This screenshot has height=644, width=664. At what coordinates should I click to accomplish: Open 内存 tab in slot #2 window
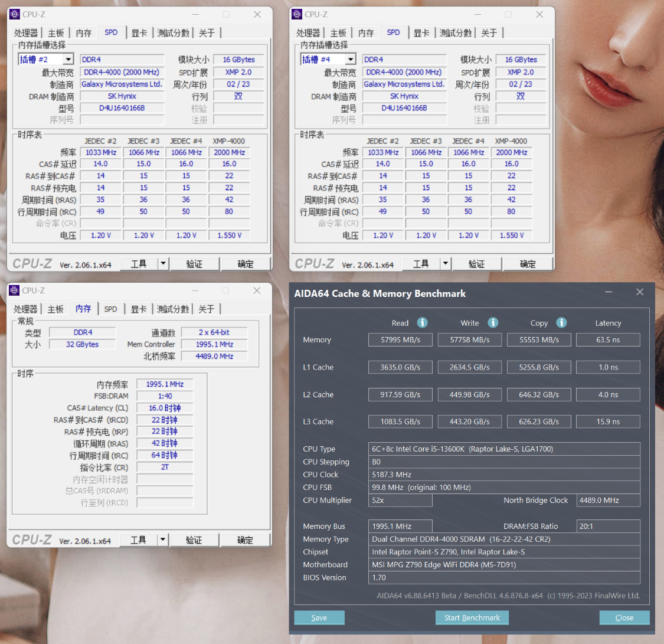click(84, 33)
